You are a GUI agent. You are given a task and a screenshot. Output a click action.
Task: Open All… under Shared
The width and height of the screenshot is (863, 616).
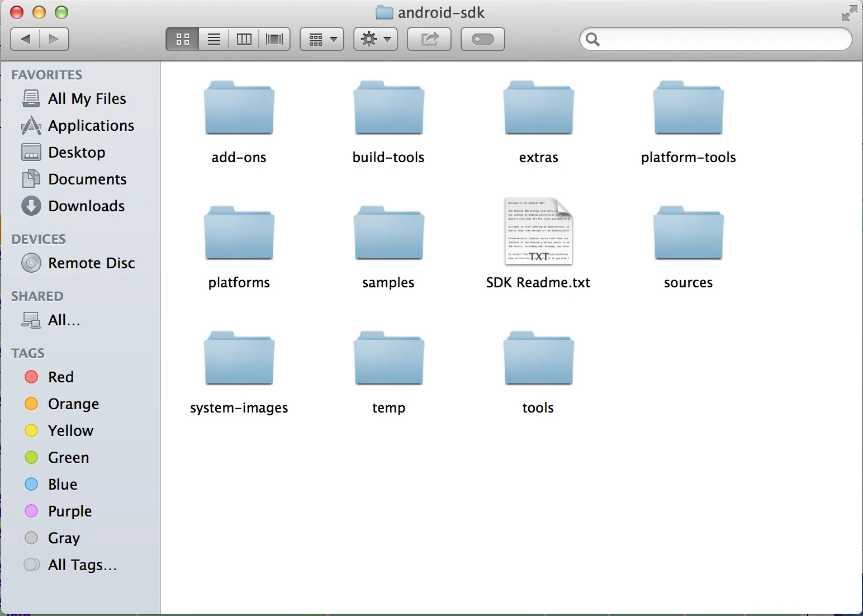[x=80, y=320]
